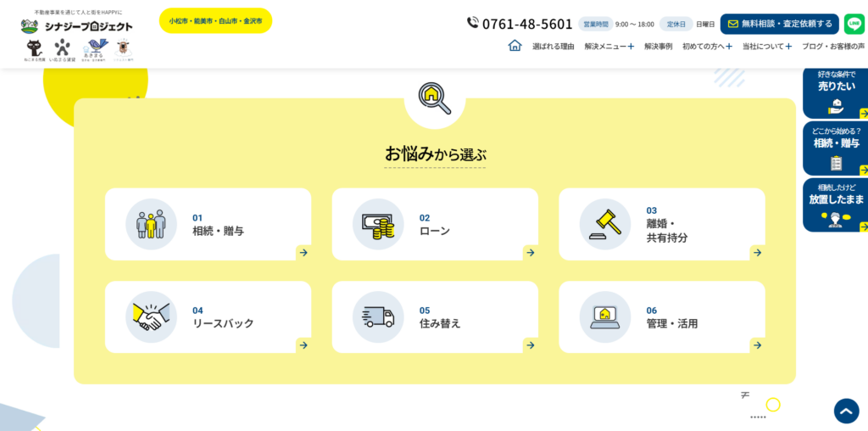The height and width of the screenshot is (431, 868).
Task: Click the magnifier house icon above お悩みから選ぶ
Action: pyautogui.click(x=435, y=98)
